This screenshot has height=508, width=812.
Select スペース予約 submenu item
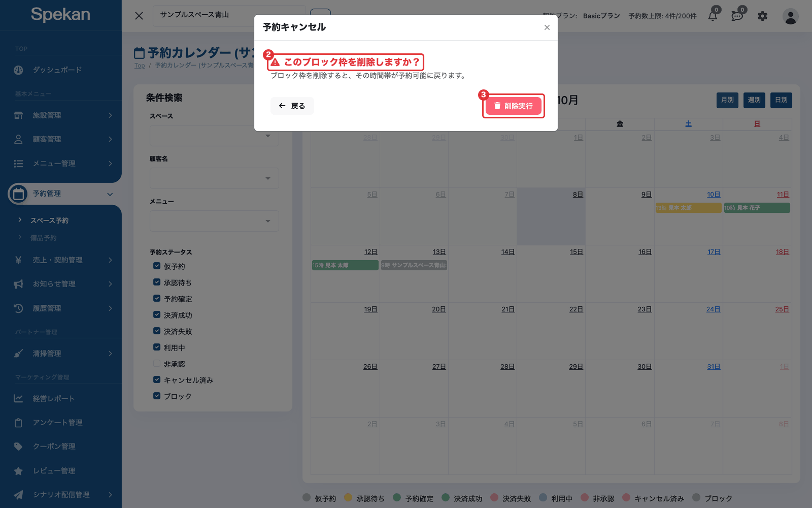49,220
